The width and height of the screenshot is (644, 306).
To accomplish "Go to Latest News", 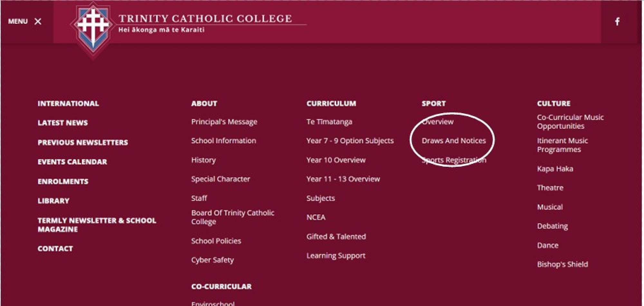I will 62,123.
